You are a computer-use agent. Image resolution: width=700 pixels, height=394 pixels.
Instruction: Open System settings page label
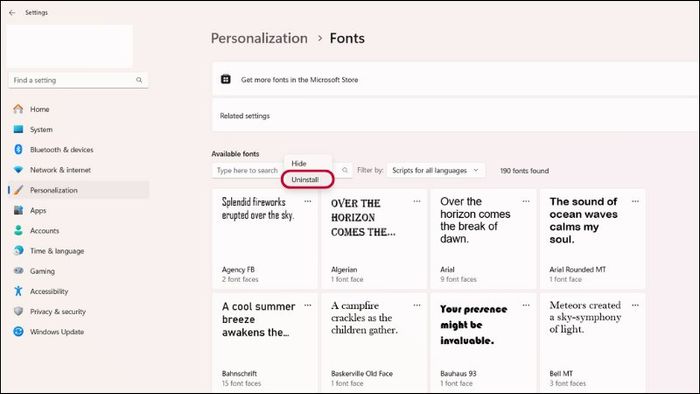[x=41, y=129]
